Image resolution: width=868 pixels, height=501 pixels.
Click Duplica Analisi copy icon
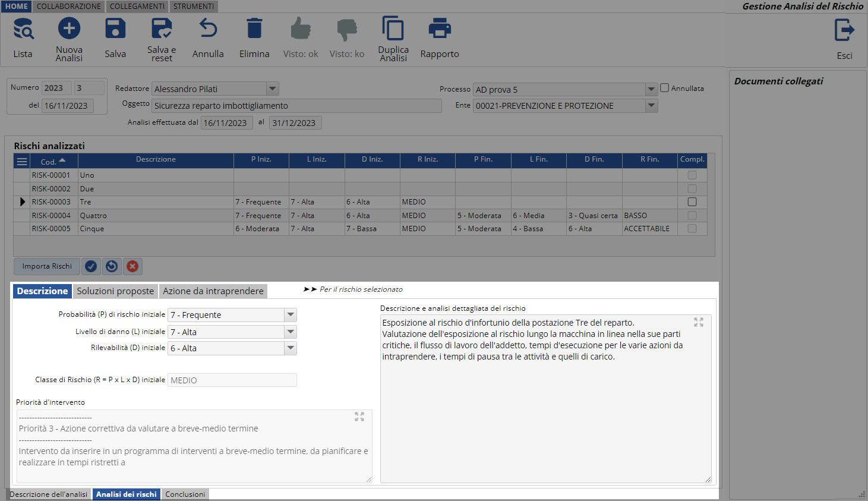(x=393, y=29)
